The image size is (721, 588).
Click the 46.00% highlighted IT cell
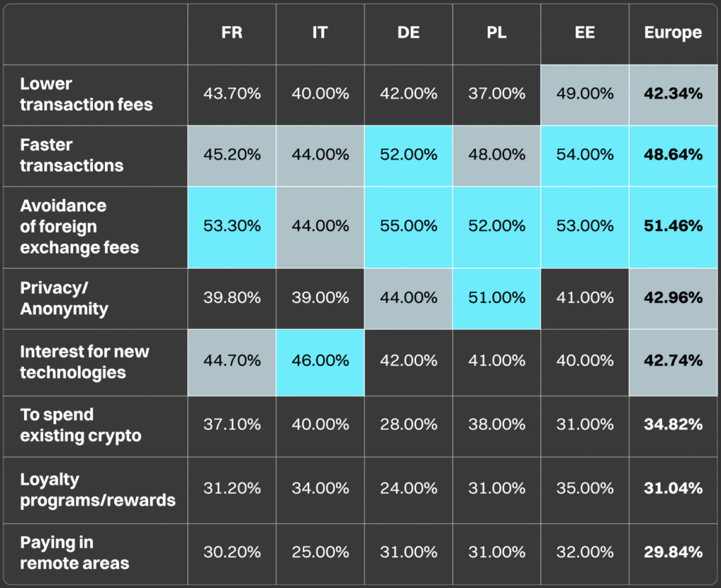320,361
